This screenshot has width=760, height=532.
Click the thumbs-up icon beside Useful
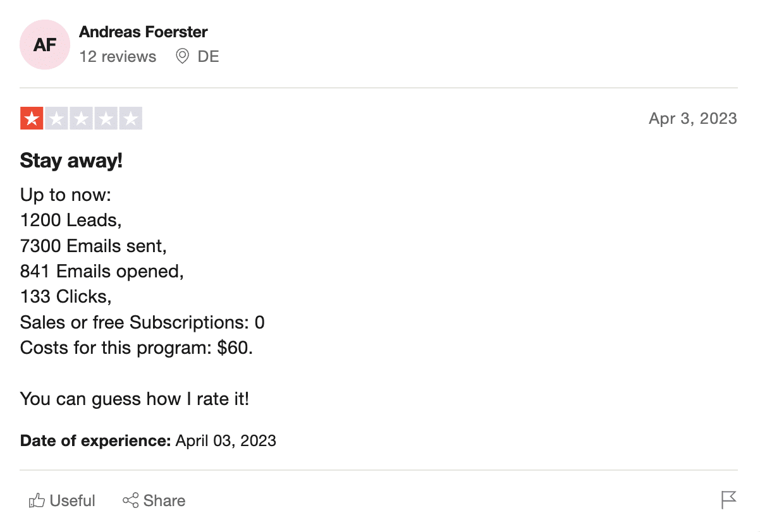tap(37, 501)
